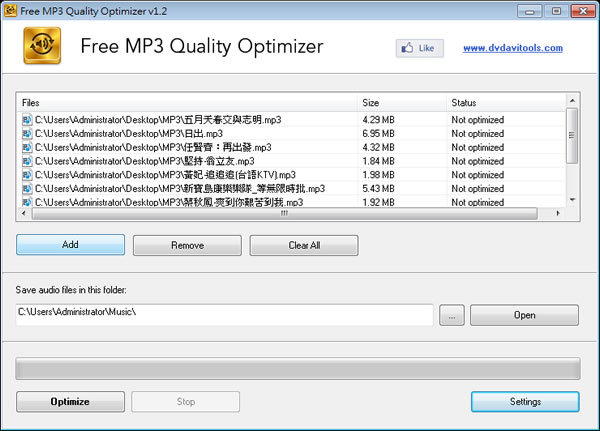This screenshot has width=600, height=431.
Task: Click the file icon of 任賢齊 mp3 row
Action: [27, 147]
